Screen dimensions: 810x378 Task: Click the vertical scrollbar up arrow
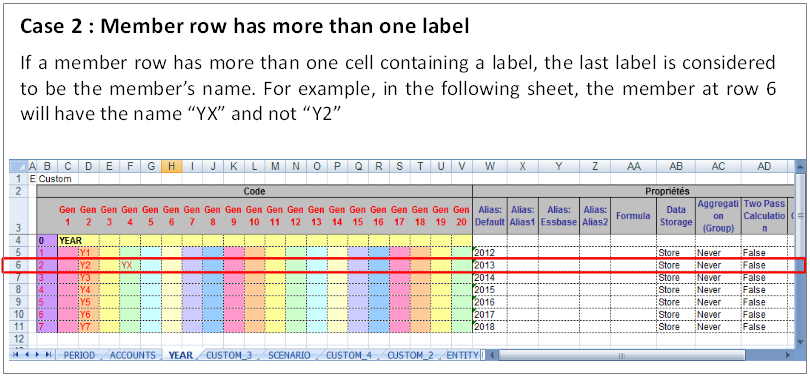click(x=800, y=166)
